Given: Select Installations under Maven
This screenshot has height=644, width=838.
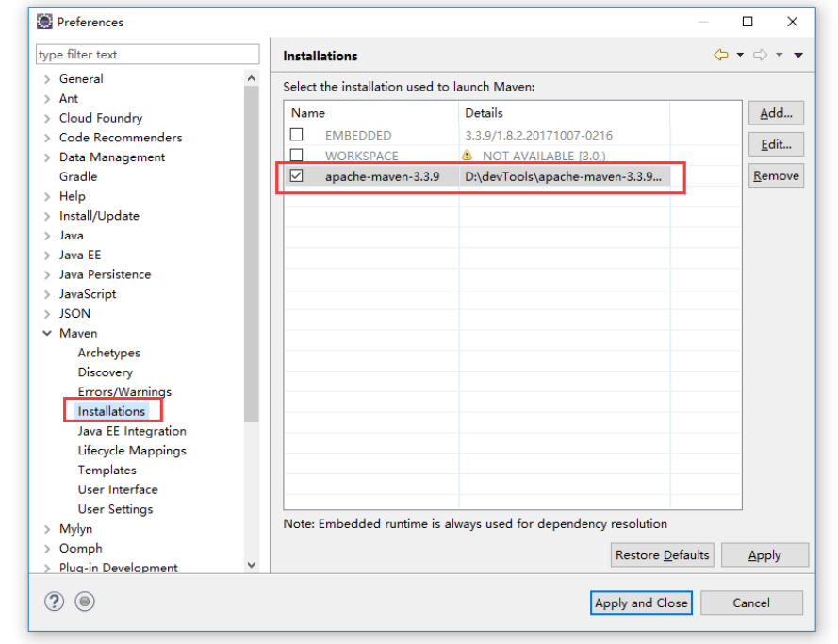Looking at the screenshot, I should pos(111,411).
